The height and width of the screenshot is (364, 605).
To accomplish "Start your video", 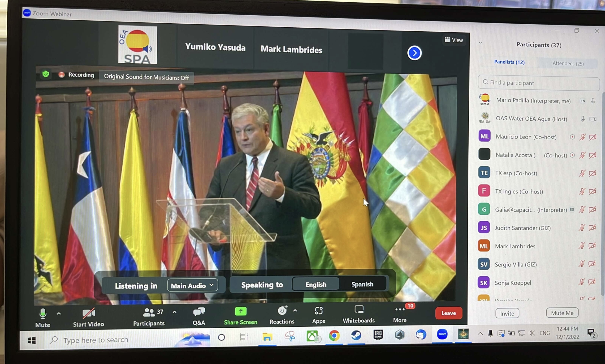I will (88, 315).
